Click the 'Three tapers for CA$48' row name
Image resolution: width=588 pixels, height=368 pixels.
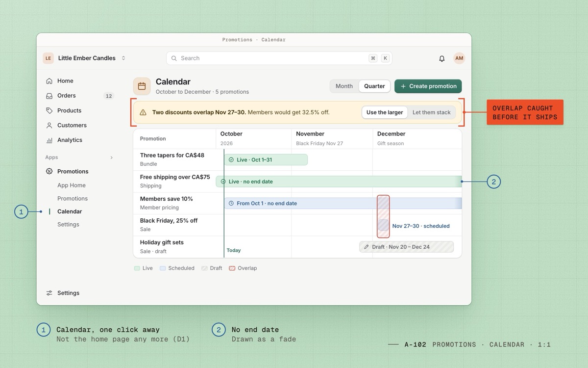point(172,156)
